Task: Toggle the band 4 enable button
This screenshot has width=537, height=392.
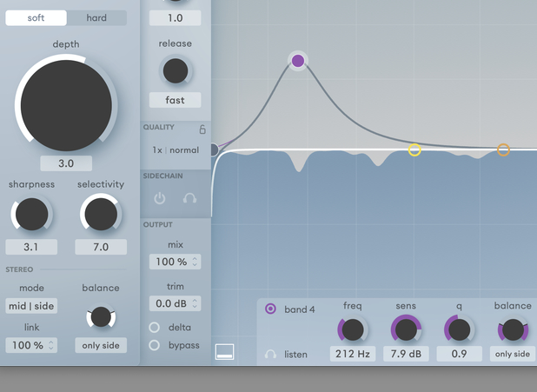Action: (x=271, y=309)
